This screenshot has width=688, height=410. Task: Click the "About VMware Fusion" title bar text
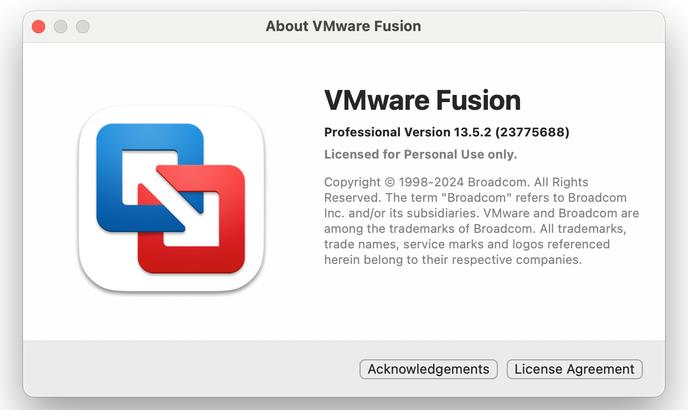click(343, 26)
